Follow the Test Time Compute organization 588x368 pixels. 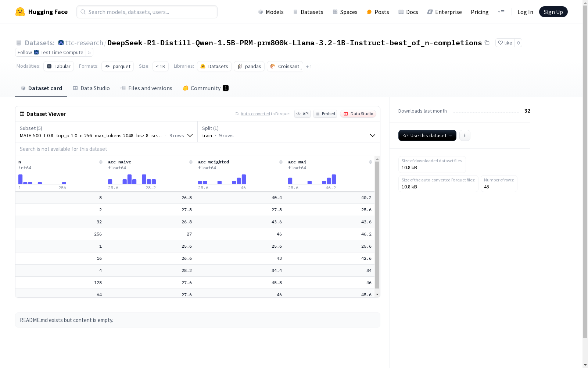click(50, 52)
